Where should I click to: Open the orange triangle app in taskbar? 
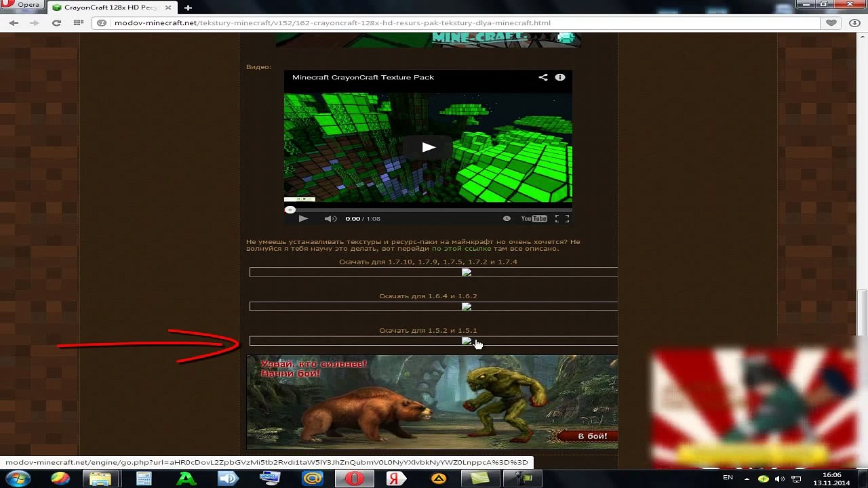(x=439, y=479)
